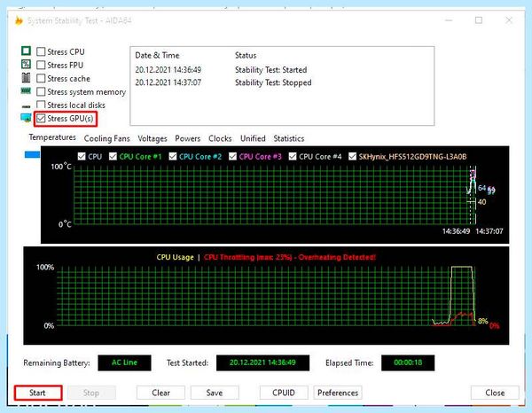The width and height of the screenshot is (532, 413).
Task: Click the AC Line battery status field
Action: pos(124,362)
